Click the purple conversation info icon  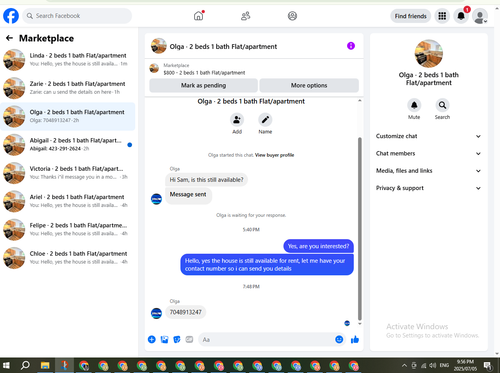click(351, 46)
